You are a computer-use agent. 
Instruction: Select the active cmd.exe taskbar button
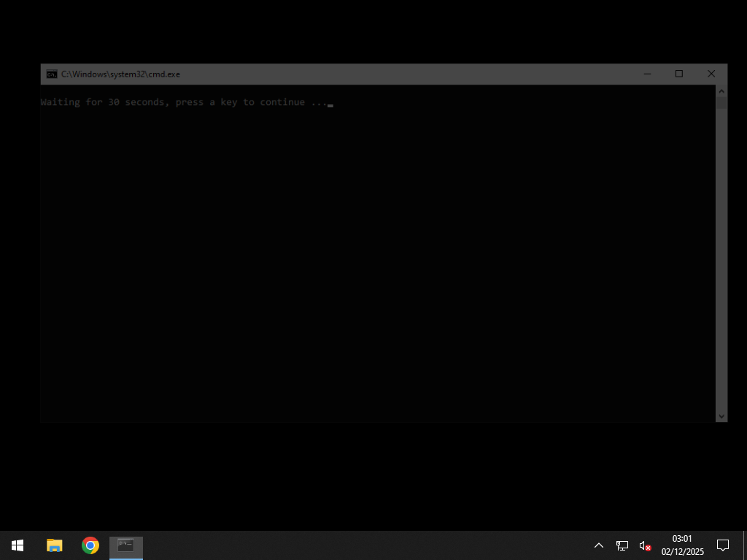click(x=125, y=545)
